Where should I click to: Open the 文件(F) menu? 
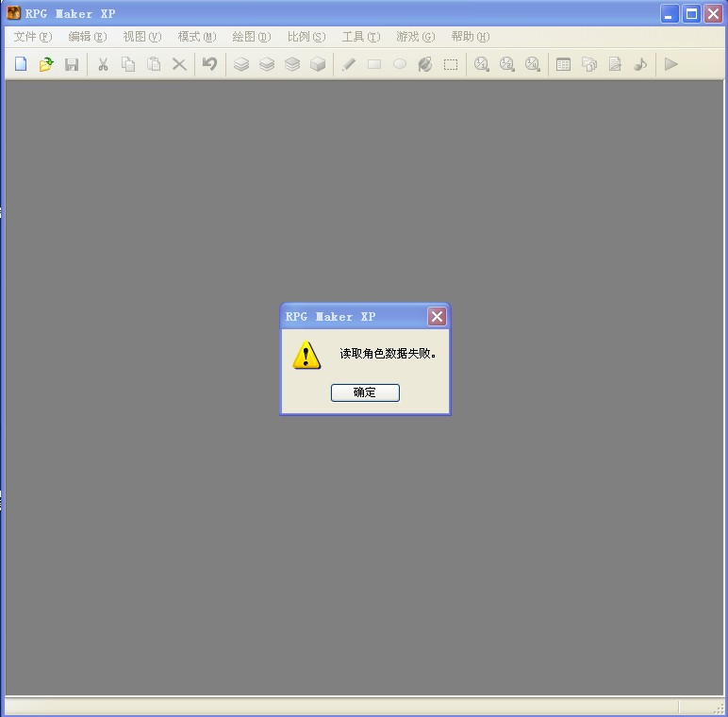pos(32,37)
